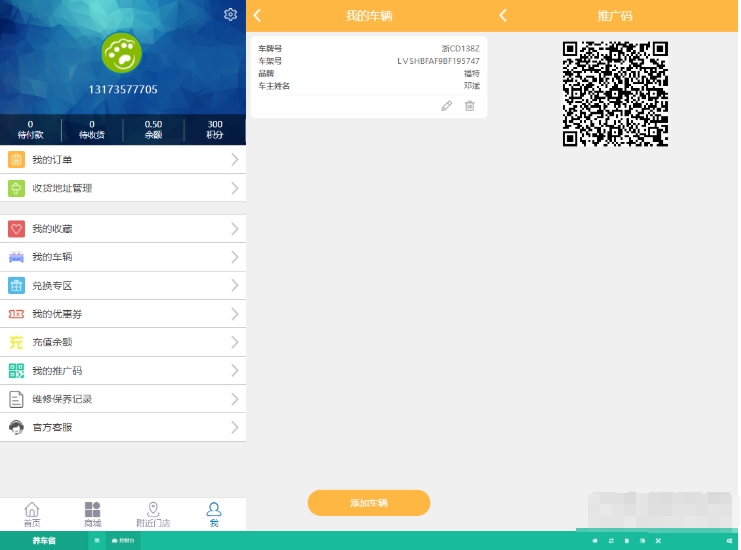Go back from the 我的车辆 page
741x550 pixels.
[x=257, y=16]
